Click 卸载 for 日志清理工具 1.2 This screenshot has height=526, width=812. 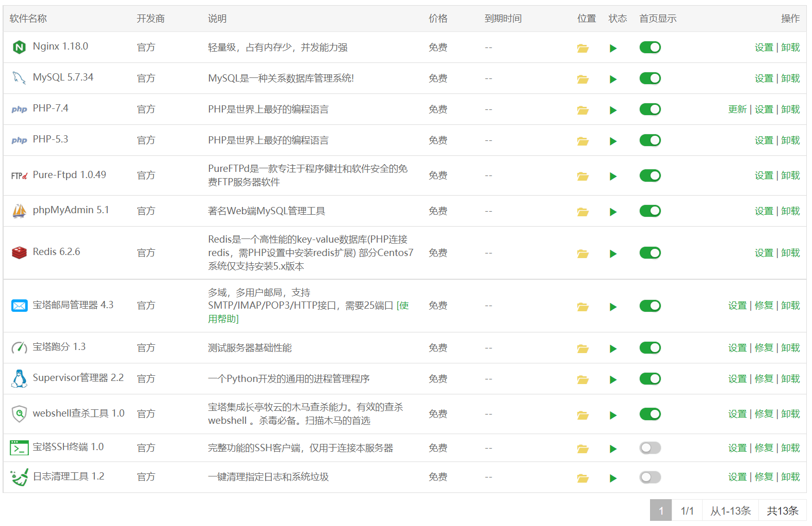pos(790,477)
